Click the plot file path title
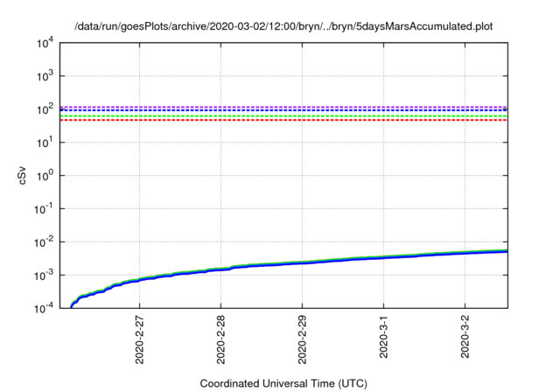The image size is (560, 392). coord(283,26)
